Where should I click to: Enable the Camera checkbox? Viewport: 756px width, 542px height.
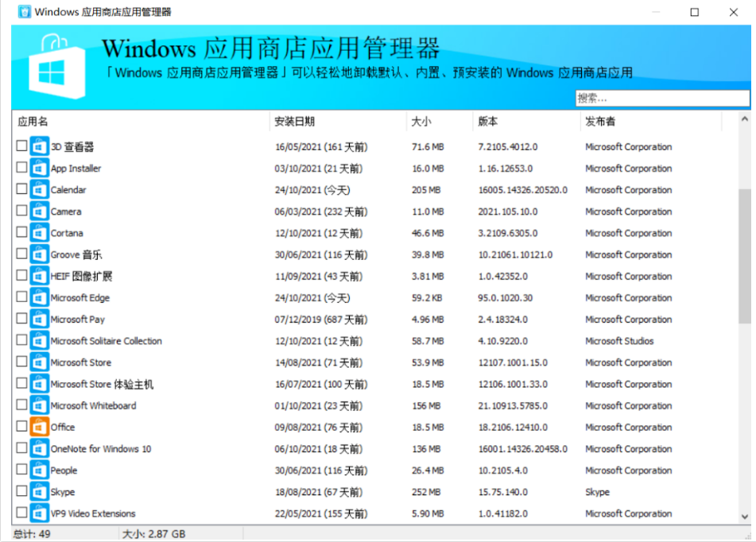pos(21,211)
